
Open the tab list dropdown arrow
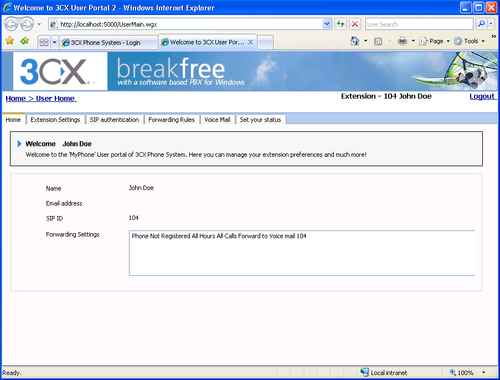tap(55, 42)
